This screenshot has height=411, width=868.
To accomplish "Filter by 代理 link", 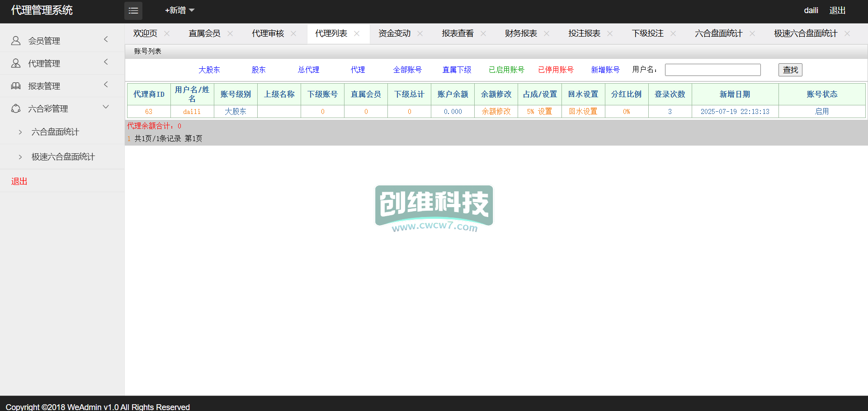I will point(358,70).
